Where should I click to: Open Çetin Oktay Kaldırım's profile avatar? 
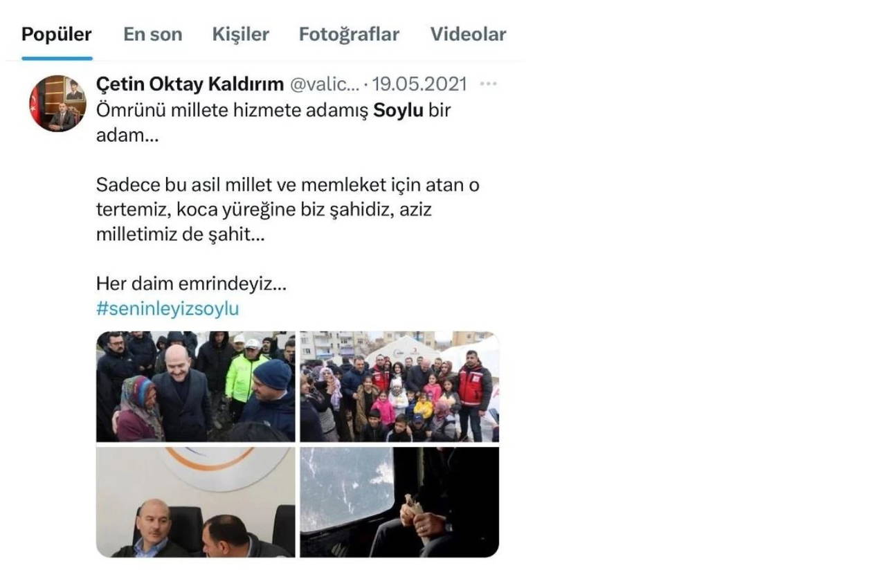click(x=57, y=103)
